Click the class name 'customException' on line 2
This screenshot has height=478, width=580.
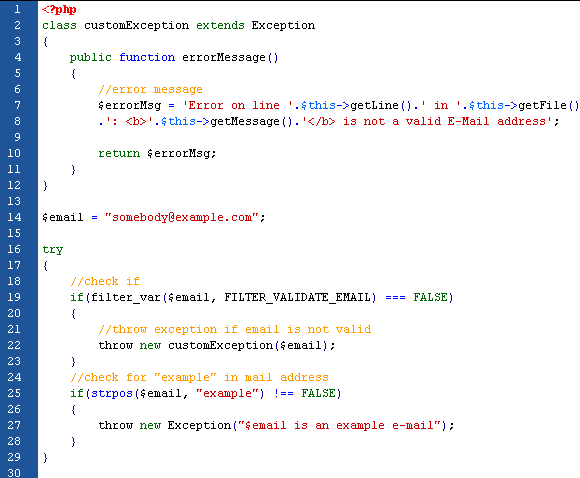pos(136,25)
